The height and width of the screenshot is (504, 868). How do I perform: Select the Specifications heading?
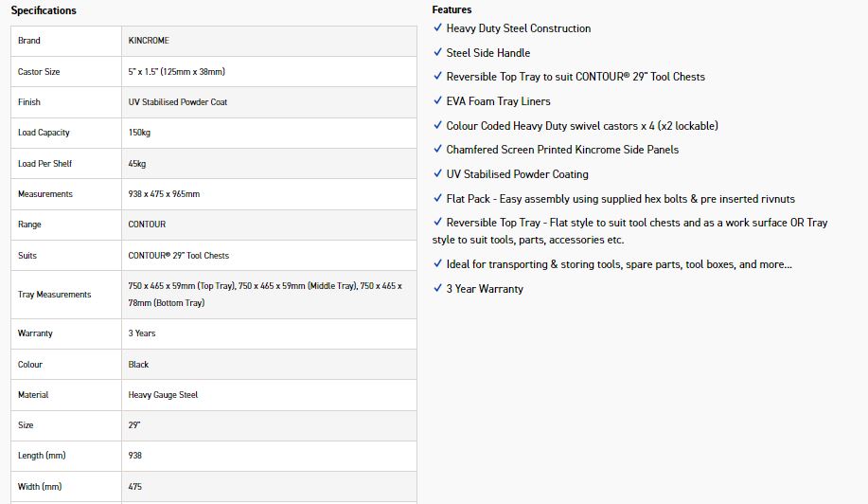(x=44, y=10)
